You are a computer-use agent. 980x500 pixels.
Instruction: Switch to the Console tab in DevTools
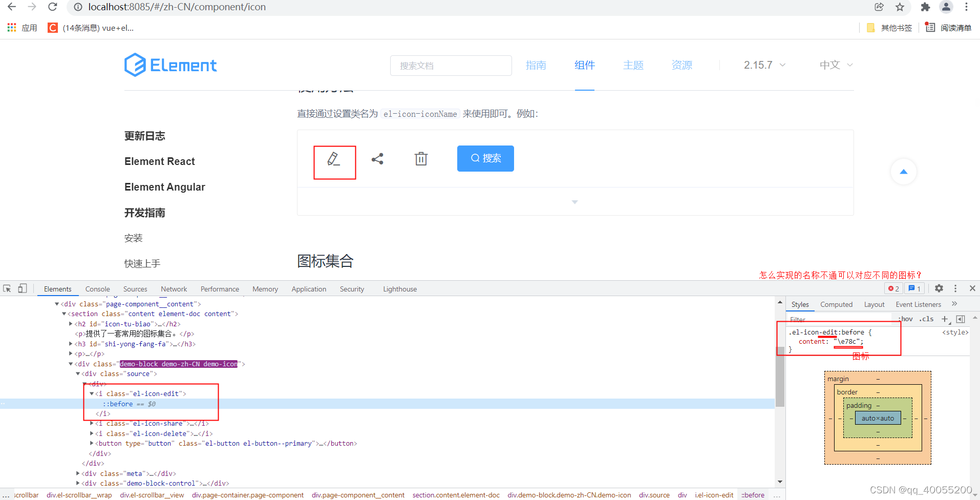(97, 288)
